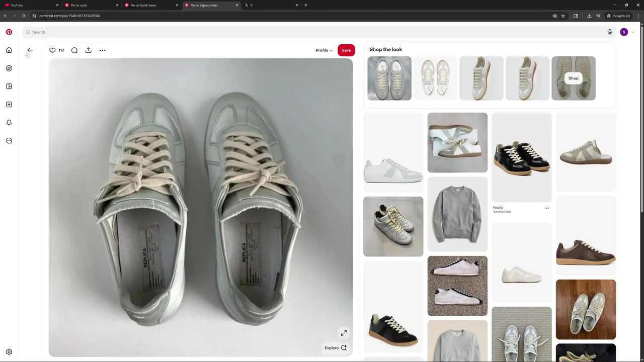Open fourth Shop the look sneaker thumbnail
The height and width of the screenshot is (362, 644).
[527, 78]
